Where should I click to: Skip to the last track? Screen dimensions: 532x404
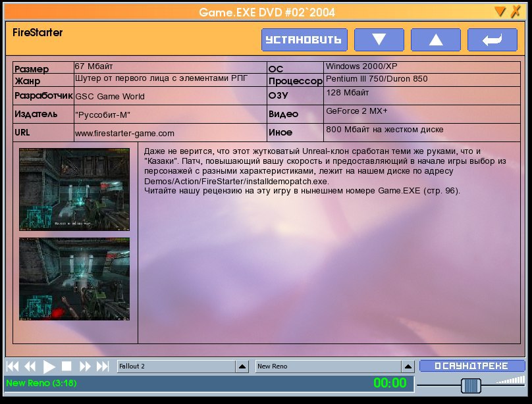(103, 366)
